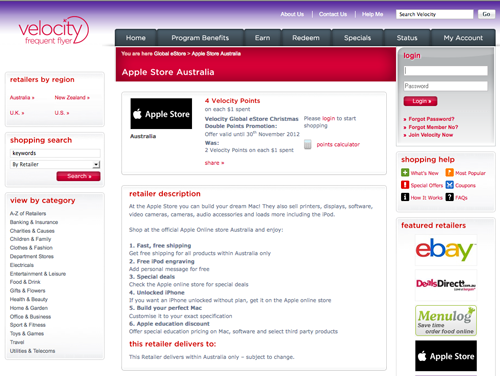Open the Sport & Fitness category
Image resolution: width=500 pixels, height=376 pixels.
[28, 325]
